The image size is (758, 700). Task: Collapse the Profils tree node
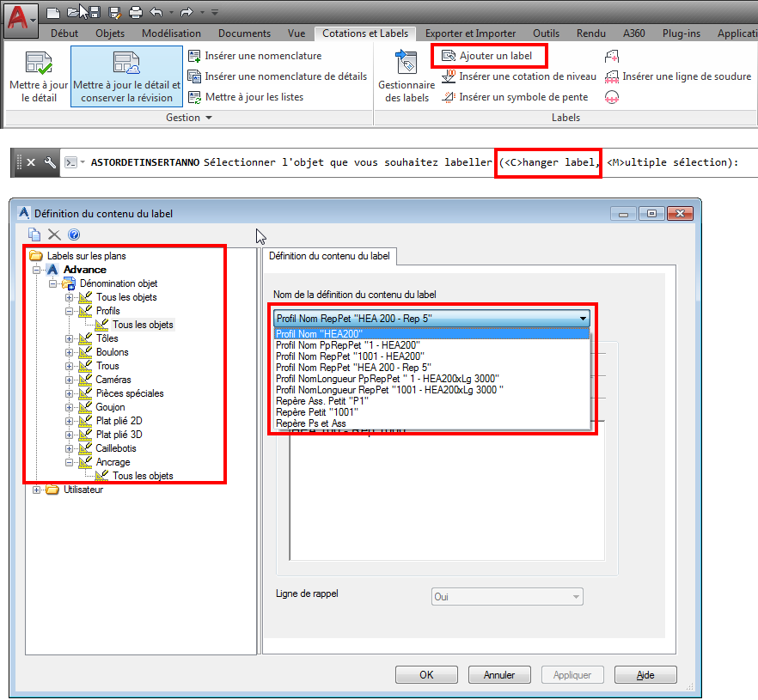pos(69,311)
